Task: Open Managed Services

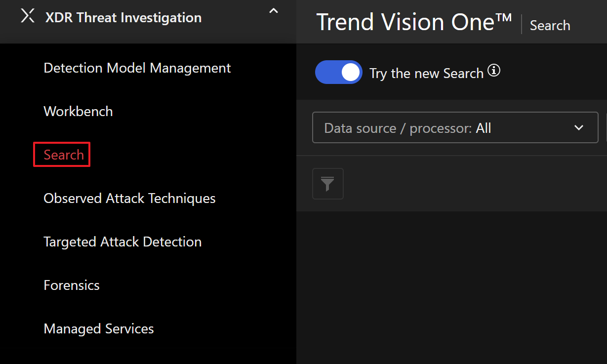Action: (99, 329)
